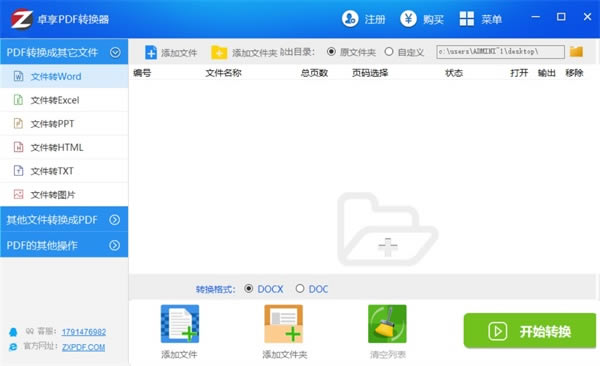Click the Word file icon in sidebar
This screenshot has height=366, width=600.
pos(18,76)
